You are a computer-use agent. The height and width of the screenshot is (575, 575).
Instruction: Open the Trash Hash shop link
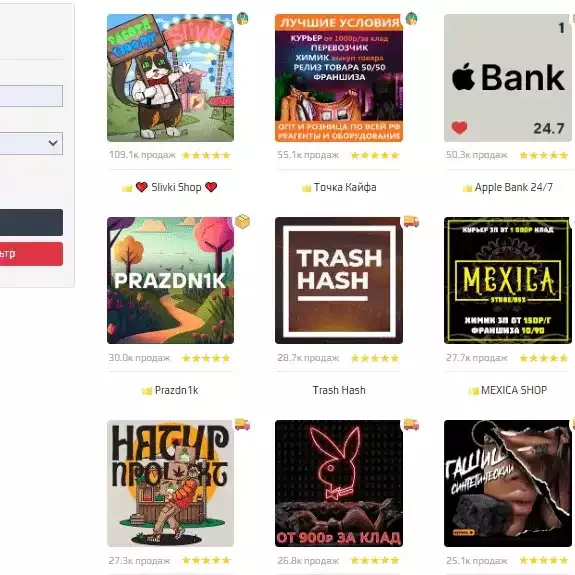(x=339, y=390)
